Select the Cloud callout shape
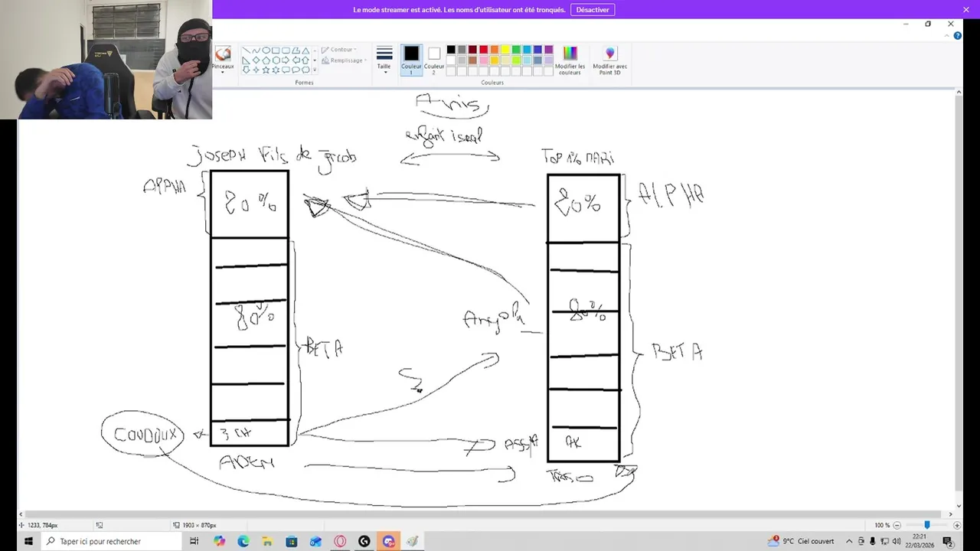This screenshot has height=551, width=980. (x=305, y=70)
